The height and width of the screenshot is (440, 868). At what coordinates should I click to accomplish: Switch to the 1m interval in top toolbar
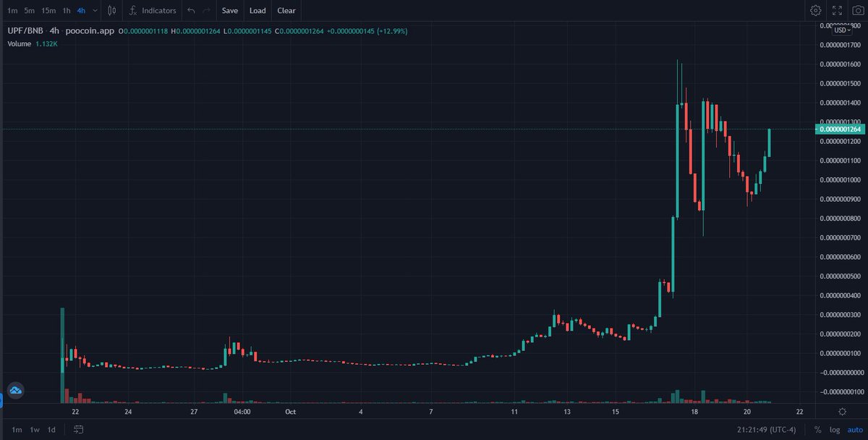(12, 11)
